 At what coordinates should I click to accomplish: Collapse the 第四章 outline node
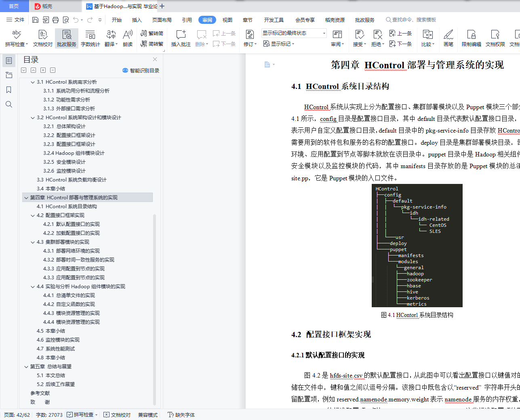click(x=26, y=198)
